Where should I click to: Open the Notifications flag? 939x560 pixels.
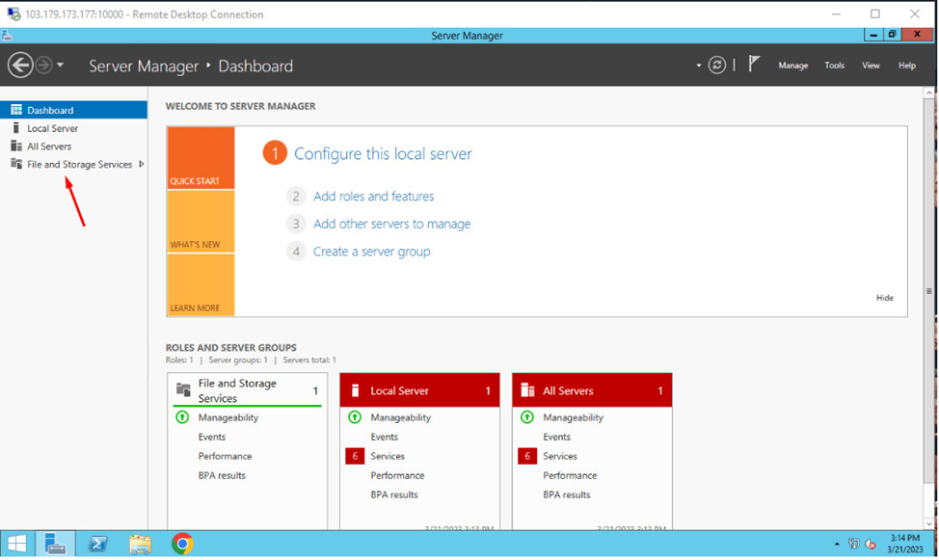tap(754, 64)
